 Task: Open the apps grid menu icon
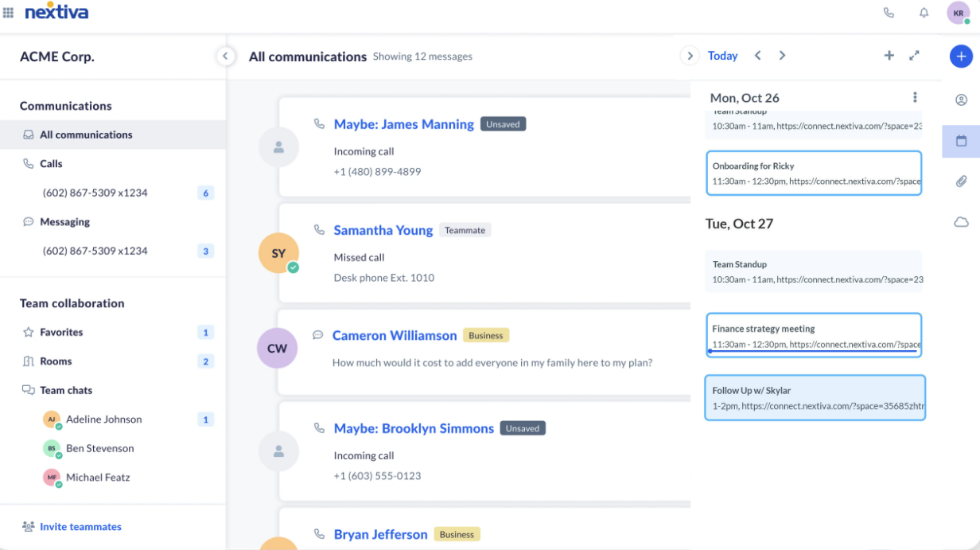coord(9,13)
